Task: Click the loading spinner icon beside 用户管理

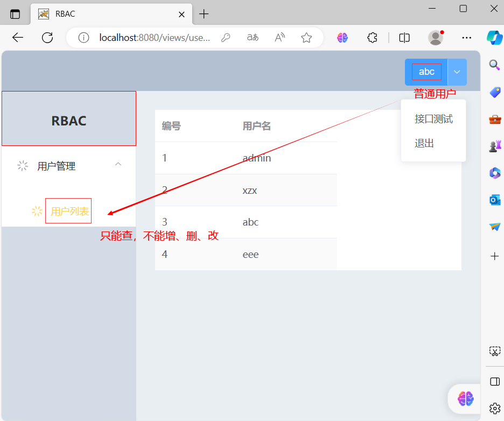Action: (22, 166)
